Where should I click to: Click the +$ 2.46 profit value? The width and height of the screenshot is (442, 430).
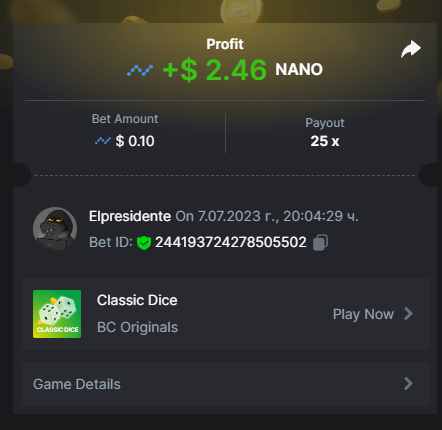click(215, 70)
